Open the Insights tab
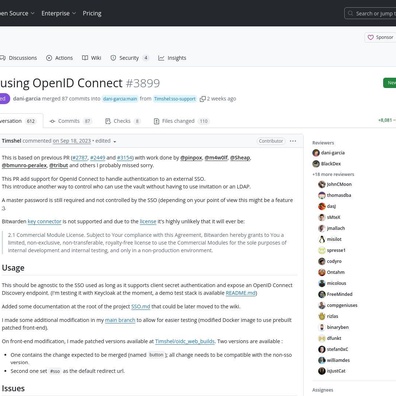 (172, 58)
